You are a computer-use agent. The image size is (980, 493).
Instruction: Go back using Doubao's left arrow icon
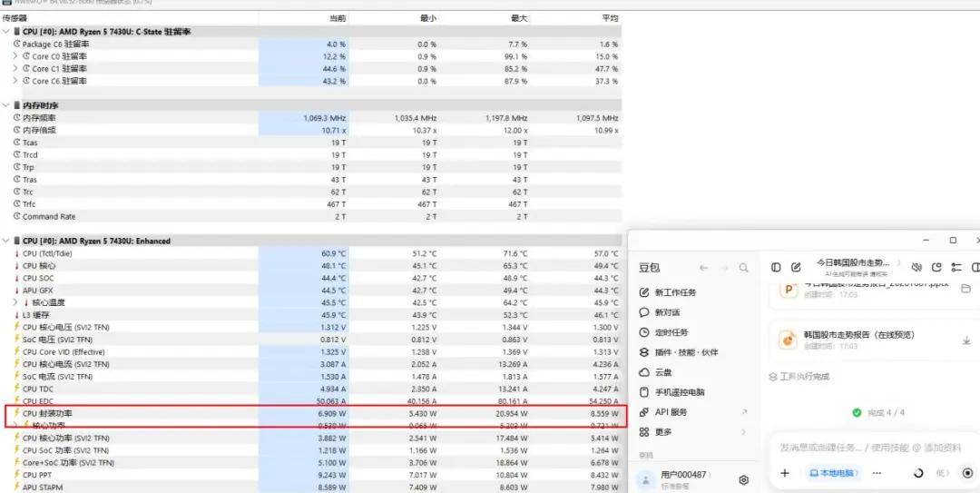pyautogui.click(x=704, y=268)
